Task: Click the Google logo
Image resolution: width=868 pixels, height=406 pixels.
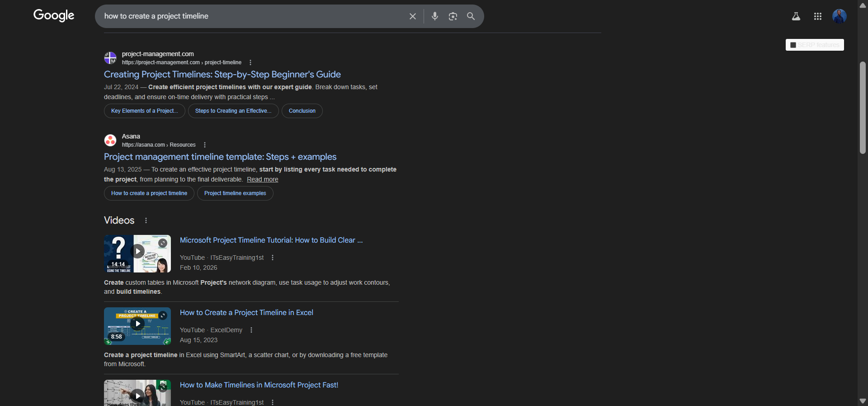Action: [x=54, y=16]
